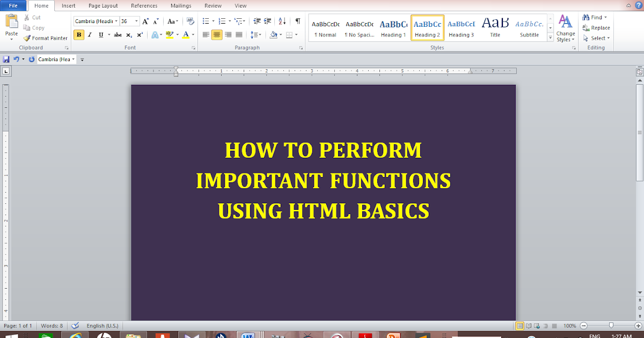Click the Replace button
644x338 pixels.
click(x=596, y=27)
